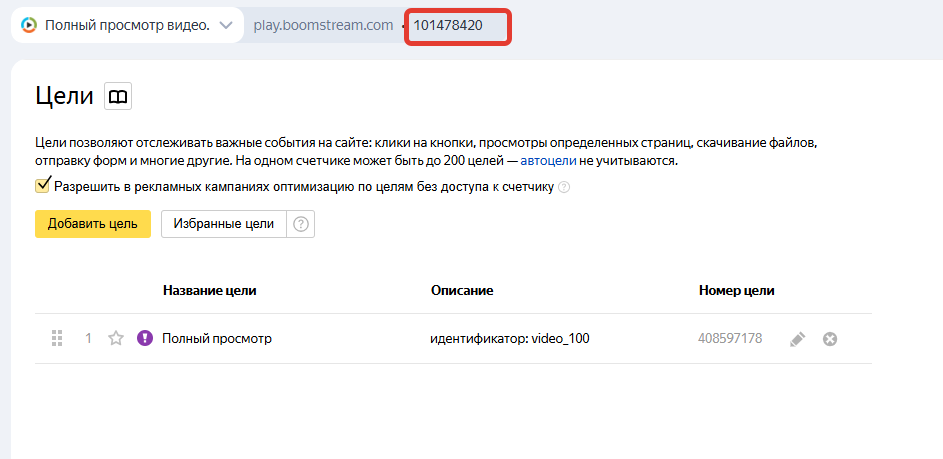The image size is (943, 459).
Task: Click the play.boomstream.com site address
Action: pyautogui.click(x=324, y=25)
